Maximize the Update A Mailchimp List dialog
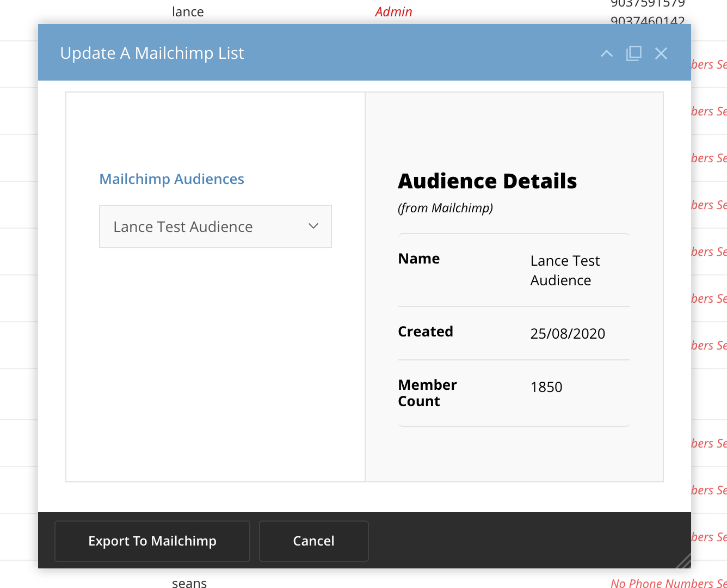 (x=634, y=53)
